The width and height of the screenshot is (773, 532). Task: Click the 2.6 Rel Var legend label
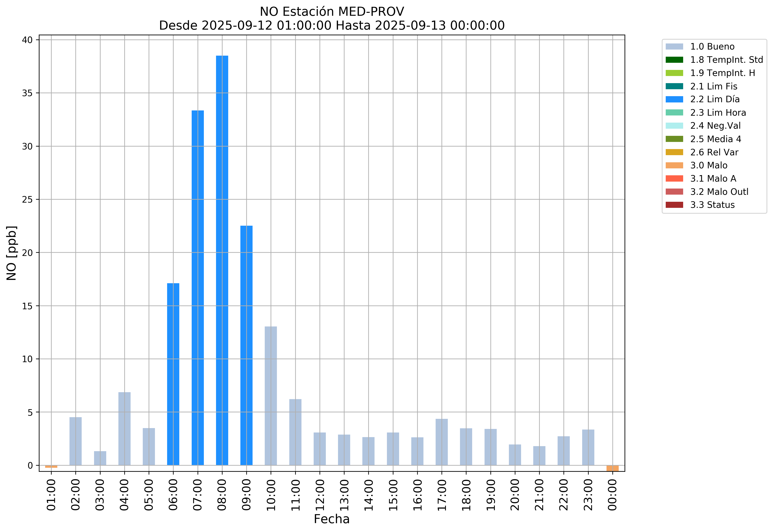pos(714,152)
